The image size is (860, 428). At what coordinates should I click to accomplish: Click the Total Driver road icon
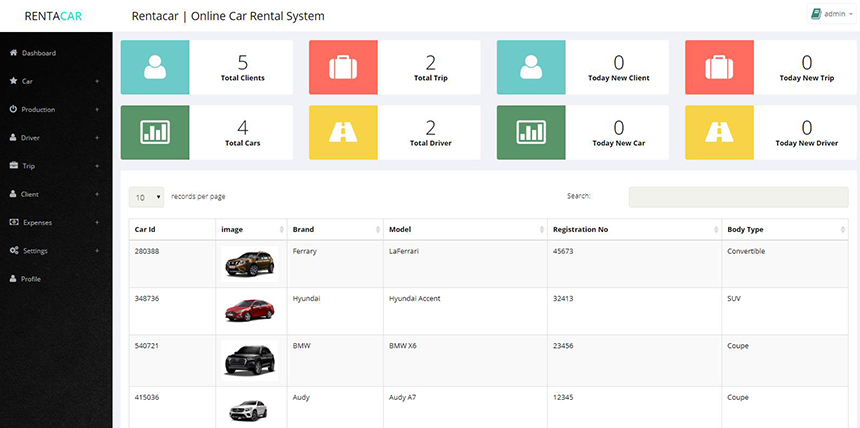pyautogui.click(x=343, y=132)
